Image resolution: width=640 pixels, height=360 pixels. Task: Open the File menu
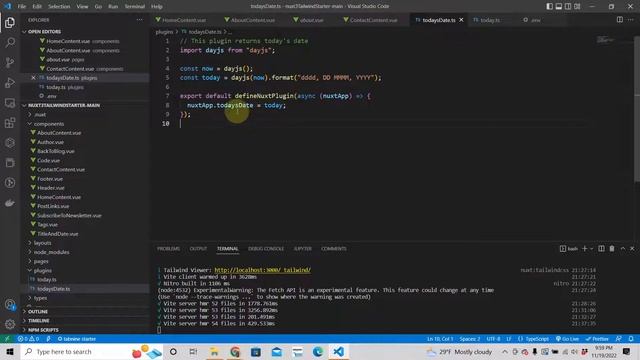(22, 6)
